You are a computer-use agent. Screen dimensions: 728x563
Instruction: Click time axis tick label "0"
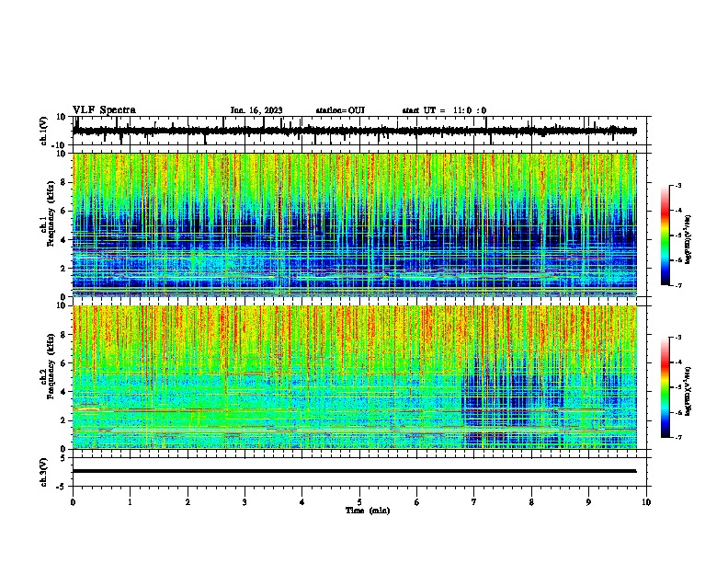[73, 502]
